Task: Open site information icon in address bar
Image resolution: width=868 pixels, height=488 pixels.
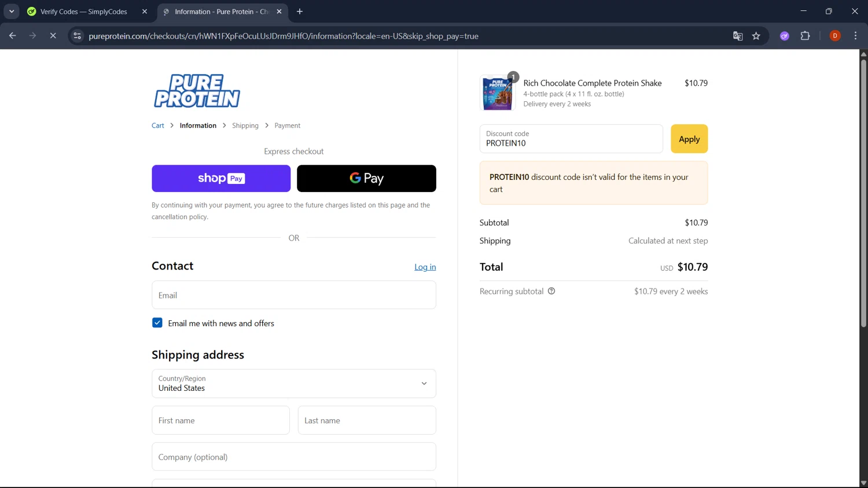Action: pos(77,36)
